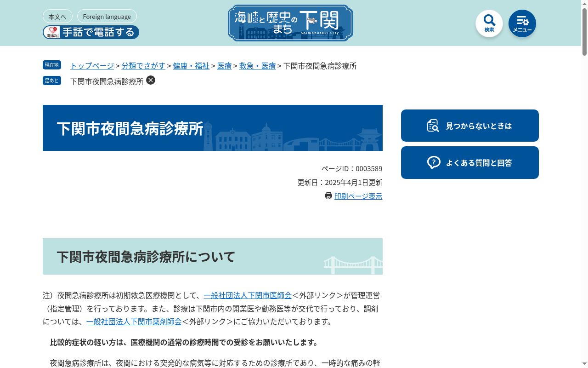This screenshot has width=588, height=368.
Task: Click 下関市夜間急病診療所 text at breadcrumb end
Action: [320, 66]
